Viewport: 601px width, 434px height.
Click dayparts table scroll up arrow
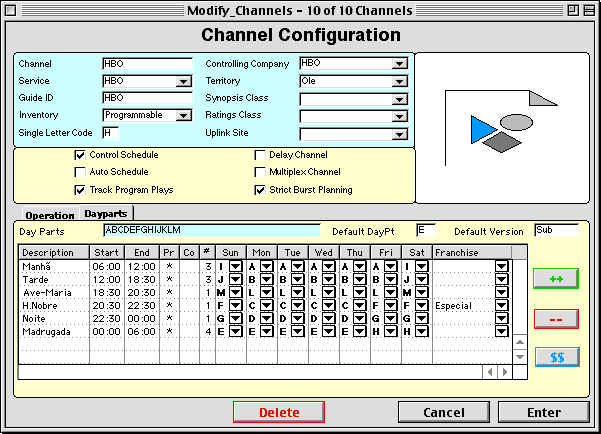click(520, 342)
